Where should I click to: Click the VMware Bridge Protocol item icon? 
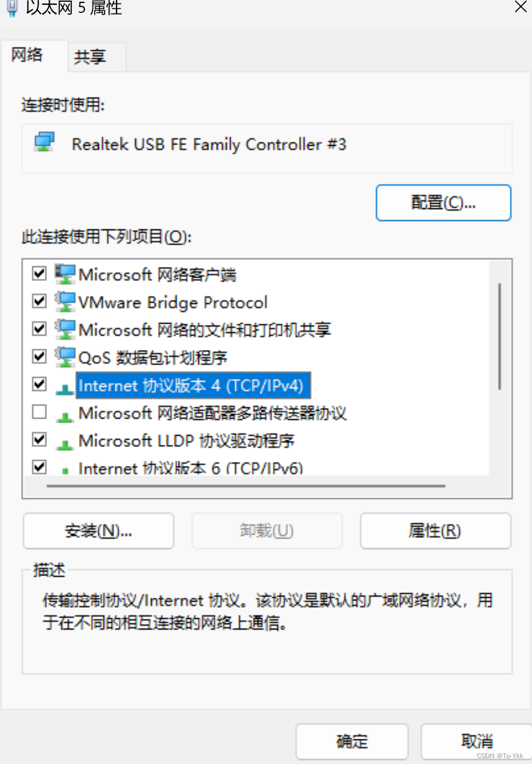[x=65, y=302]
